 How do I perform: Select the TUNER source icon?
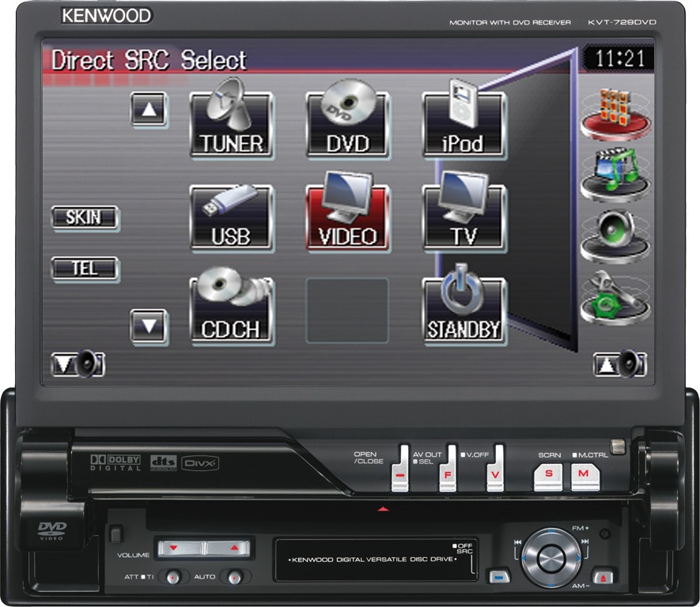pos(232,120)
